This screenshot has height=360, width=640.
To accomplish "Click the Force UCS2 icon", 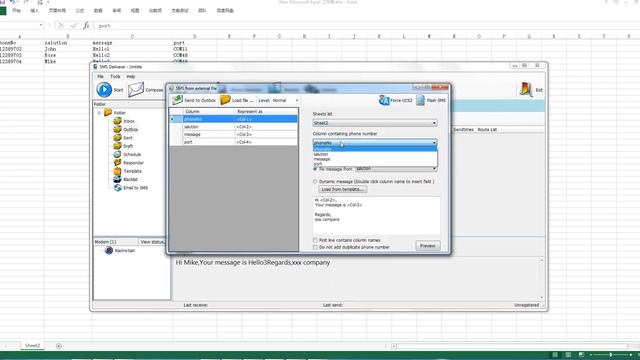I will click(x=384, y=100).
